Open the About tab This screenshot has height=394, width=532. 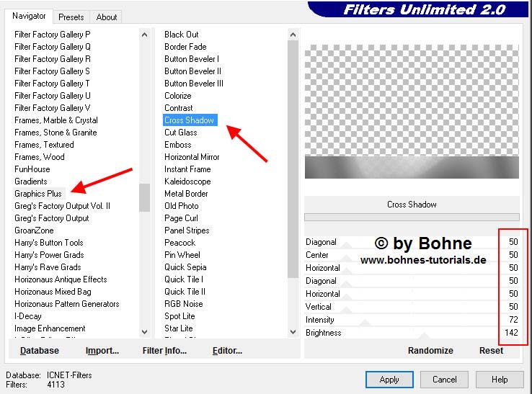click(x=107, y=17)
